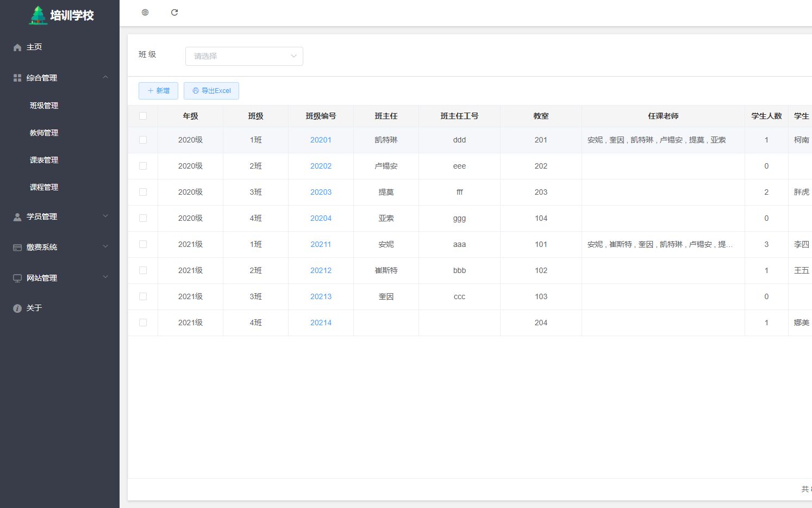
Task: Click the 年级 column header
Action: [190, 116]
